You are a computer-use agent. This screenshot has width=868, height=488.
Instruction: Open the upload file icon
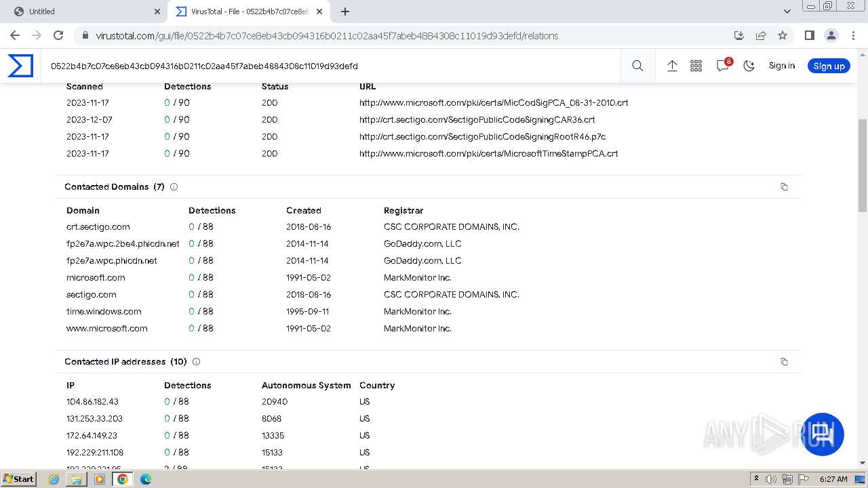672,66
